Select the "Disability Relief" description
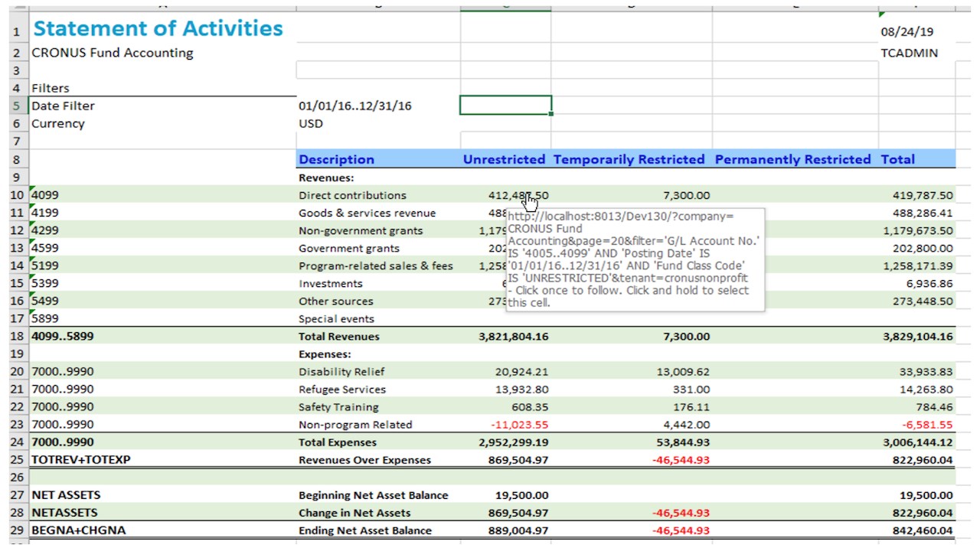 click(x=341, y=372)
